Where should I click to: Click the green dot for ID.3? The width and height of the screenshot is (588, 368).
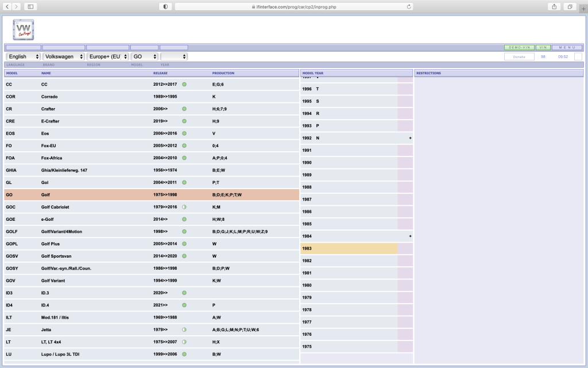point(184,293)
